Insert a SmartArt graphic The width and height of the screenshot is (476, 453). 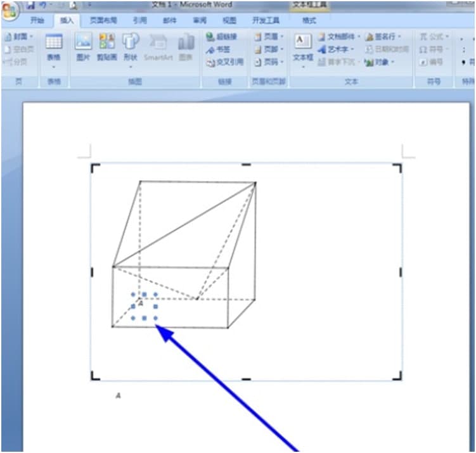coord(158,47)
